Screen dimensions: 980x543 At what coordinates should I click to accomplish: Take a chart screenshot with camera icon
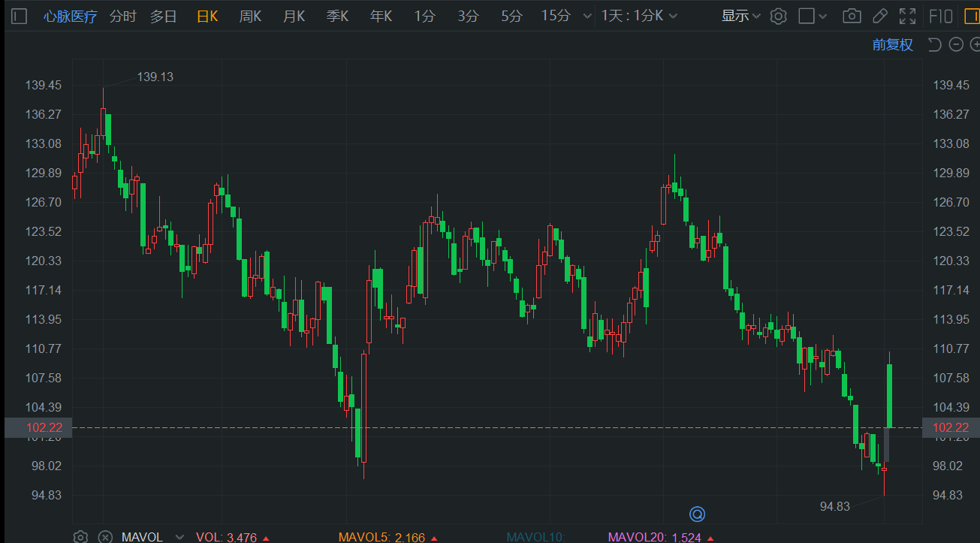pos(852,16)
